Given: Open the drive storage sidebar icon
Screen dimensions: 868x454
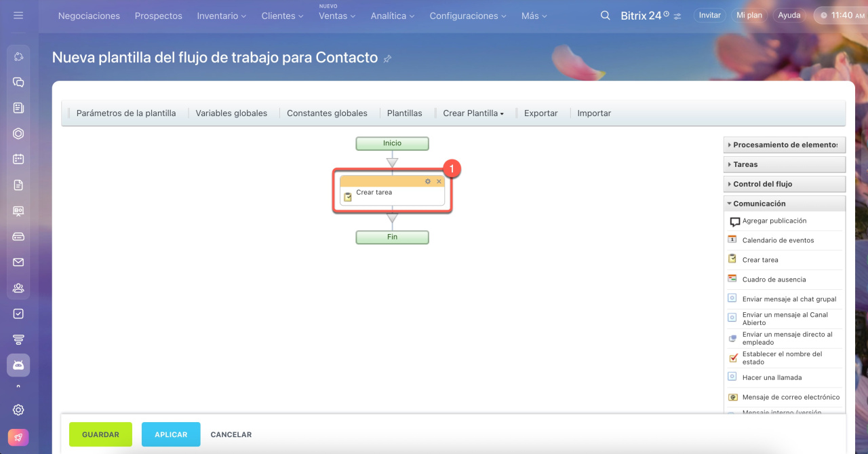Looking at the screenshot, I should tap(18, 237).
